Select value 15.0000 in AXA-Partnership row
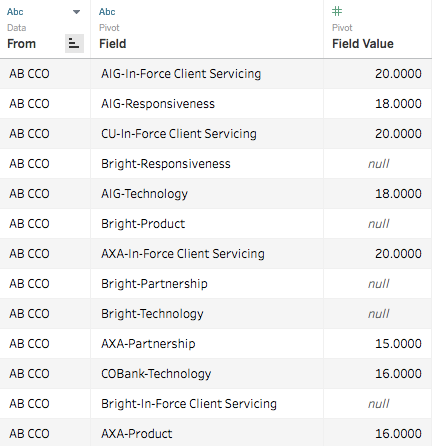This screenshot has height=446, width=432. click(398, 344)
